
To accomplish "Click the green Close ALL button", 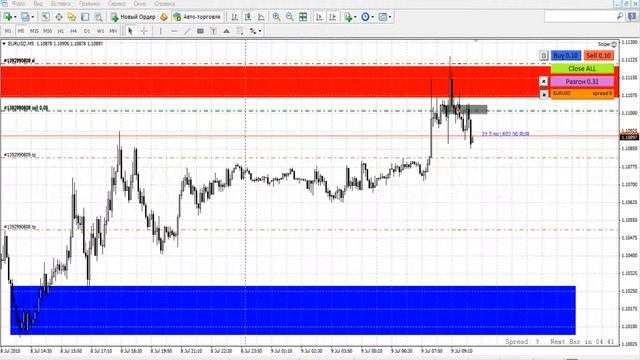I will pos(582,69).
